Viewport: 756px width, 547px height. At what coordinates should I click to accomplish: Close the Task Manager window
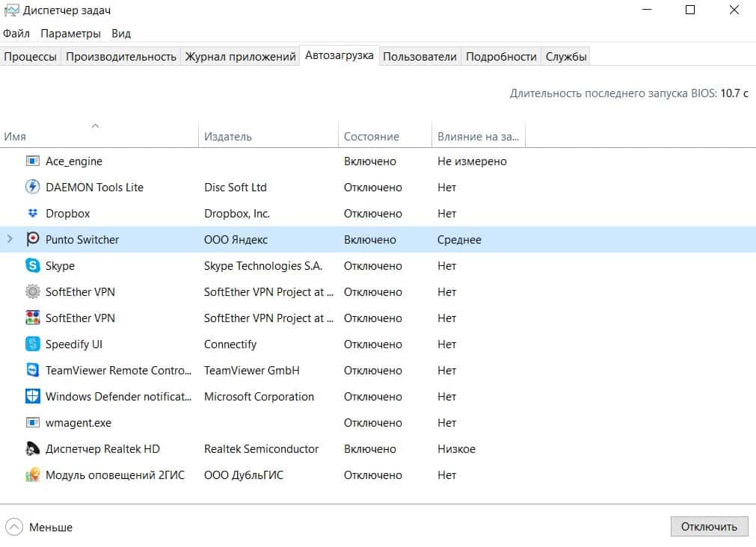tap(734, 10)
